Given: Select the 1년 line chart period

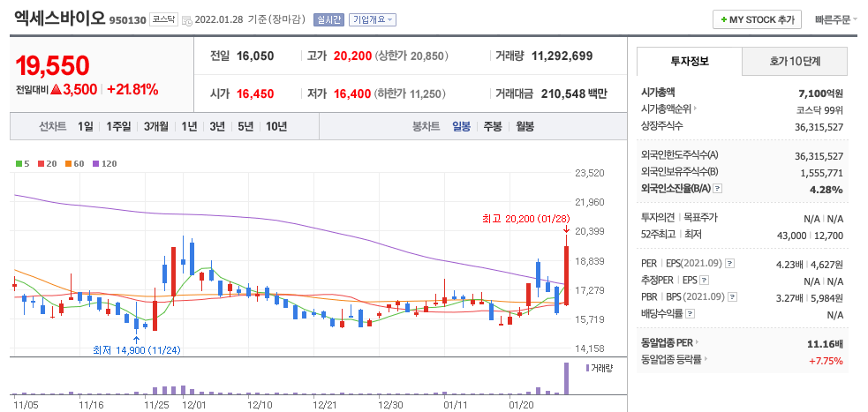Looking at the screenshot, I should tap(189, 127).
